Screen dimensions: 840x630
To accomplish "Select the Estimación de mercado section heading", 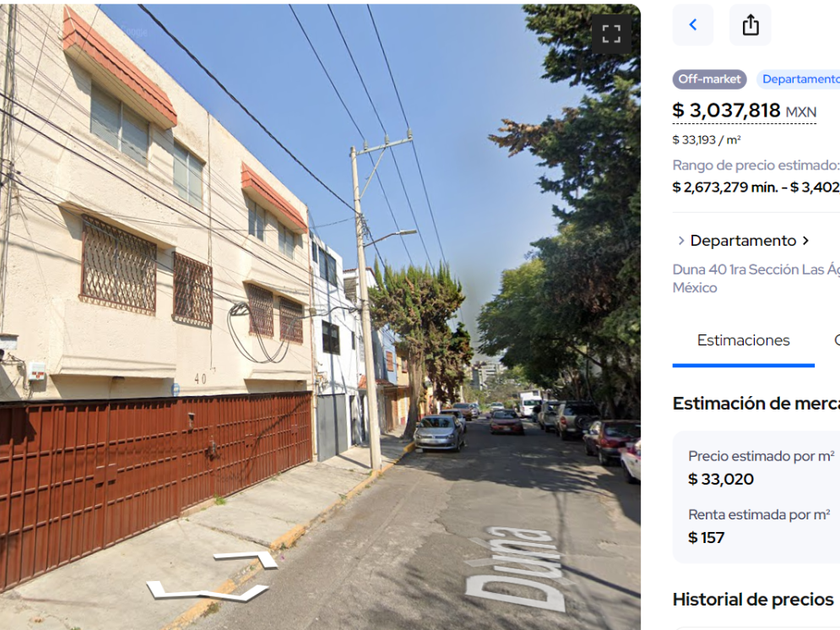I will click(x=756, y=403).
